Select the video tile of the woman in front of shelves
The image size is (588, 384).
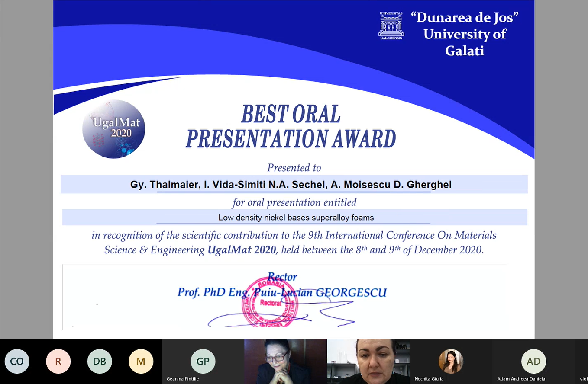[368, 362]
